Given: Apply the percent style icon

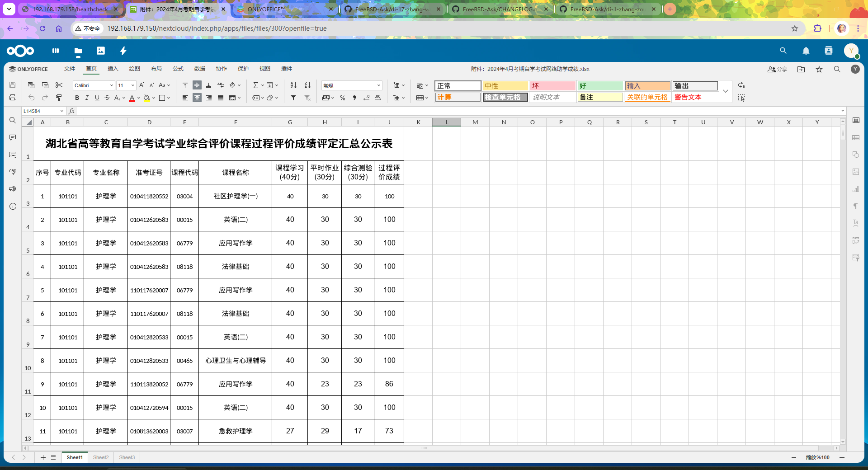Looking at the screenshot, I should (343, 98).
